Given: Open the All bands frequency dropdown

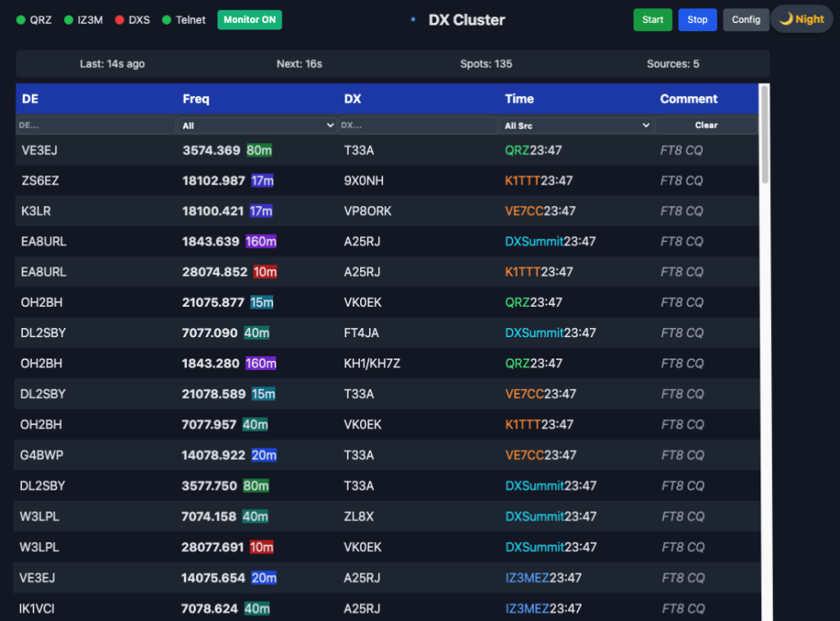Looking at the screenshot, I should [257, 126].
